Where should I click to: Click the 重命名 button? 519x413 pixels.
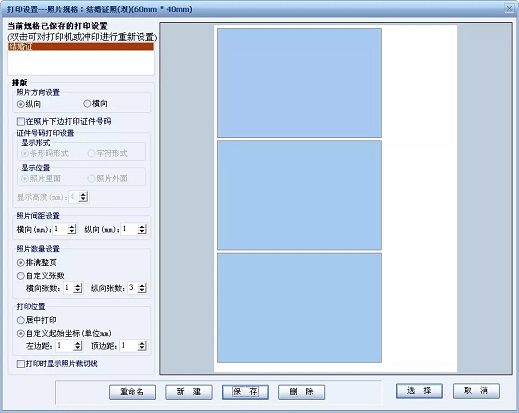point(132,392)
